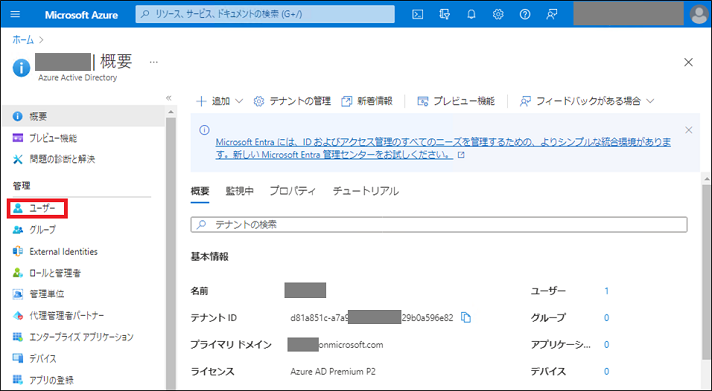
Task: Open ロールと管理者 in the sidebar
Action: (47, 273)
